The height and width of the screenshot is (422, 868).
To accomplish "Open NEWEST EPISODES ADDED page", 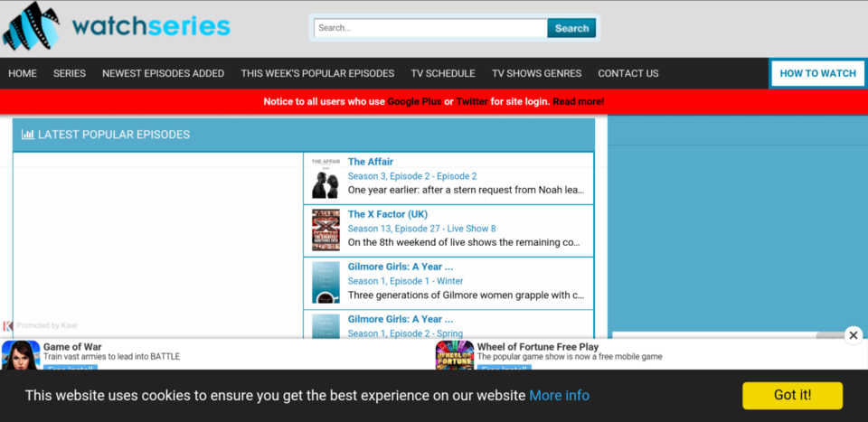I will (164, 73).
